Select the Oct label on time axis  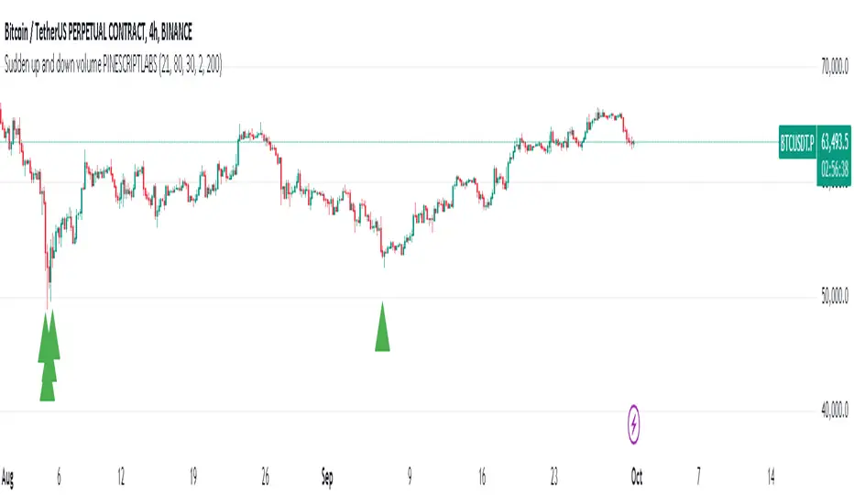pos(635,477)
